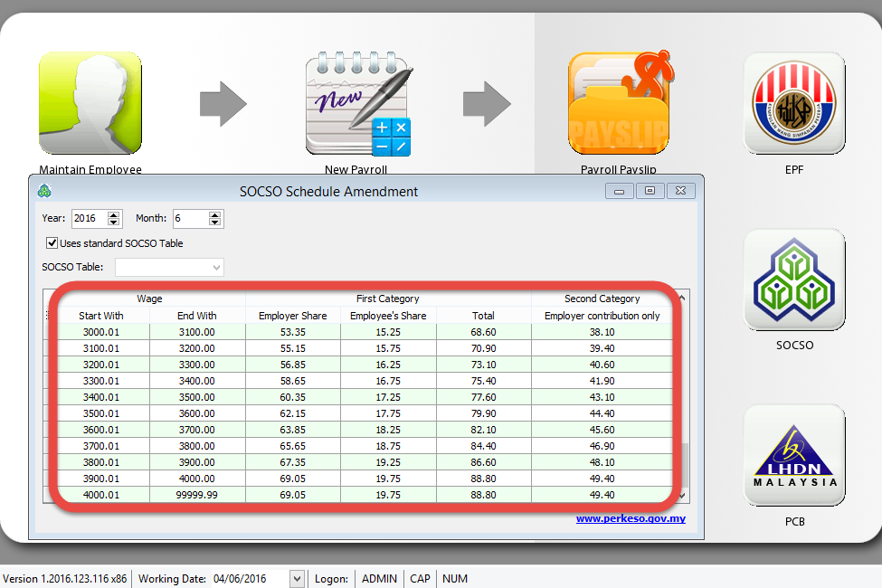The width and height of the screenshot is (882, 588).
Task: Open the New Payroll notepad icon
Action: coord(358,103)
